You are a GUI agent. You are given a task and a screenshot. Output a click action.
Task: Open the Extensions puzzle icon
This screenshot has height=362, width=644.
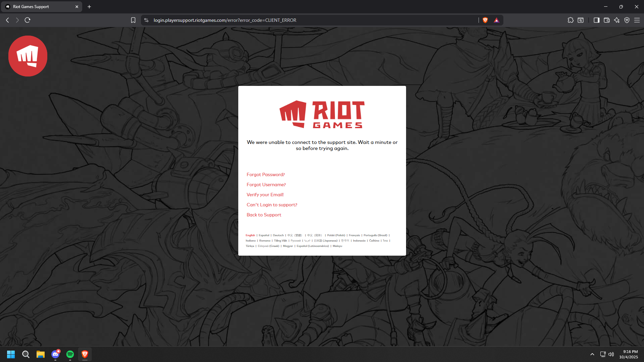pos(571,20)
